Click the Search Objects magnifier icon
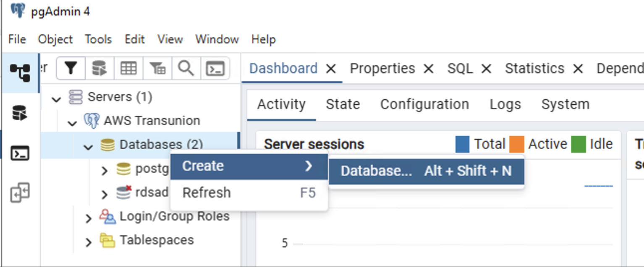This screenshot has width=644, height=267. 186,68
